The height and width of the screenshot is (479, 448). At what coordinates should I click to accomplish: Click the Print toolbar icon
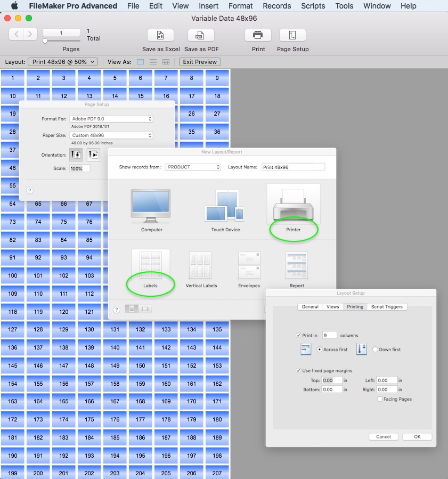coord(258,35)
